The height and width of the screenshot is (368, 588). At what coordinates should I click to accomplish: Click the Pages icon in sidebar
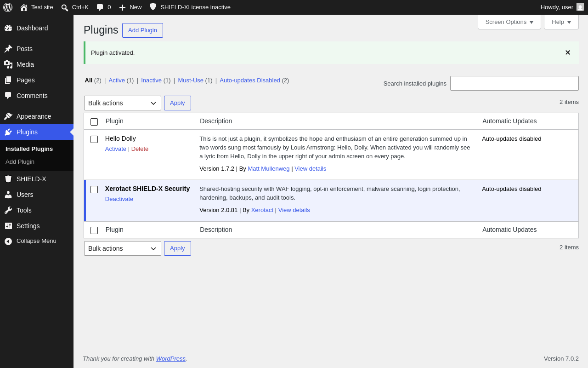(x=8, y=80)
